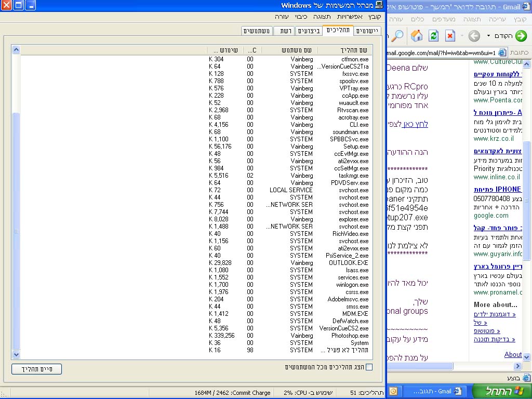Image resolution: width=532 pixels, height=399 pixels.
Task: Open the Windows Start (התחל) button
Action: pos(502,391)
